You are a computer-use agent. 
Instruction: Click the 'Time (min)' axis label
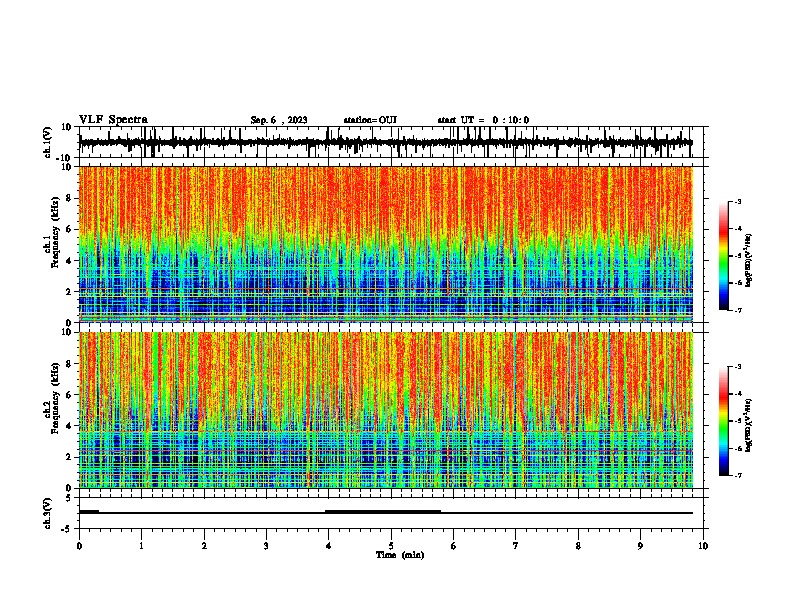[x=400, y=555]
